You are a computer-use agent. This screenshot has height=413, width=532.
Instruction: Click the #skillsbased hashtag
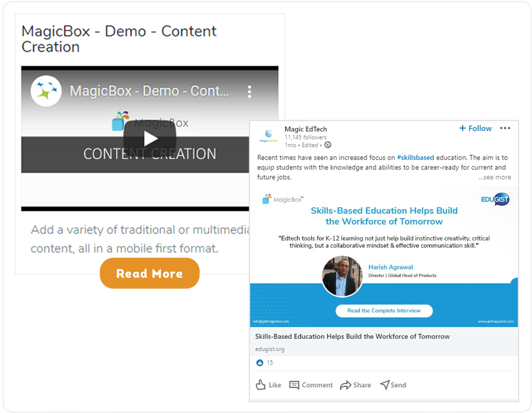pyautogui.click(x=415, y=158)
